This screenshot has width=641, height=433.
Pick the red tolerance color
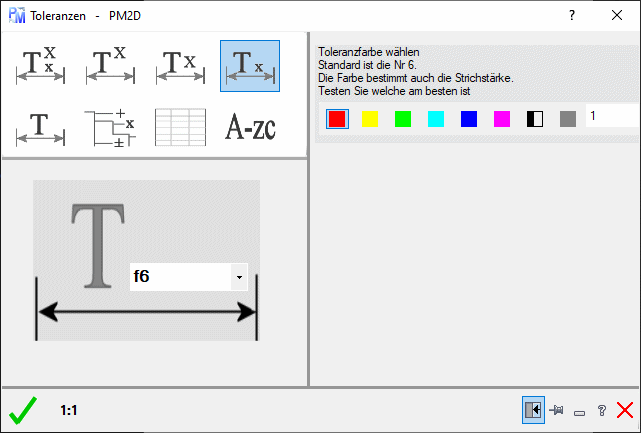pyautogui.click(x=337, y=119)
